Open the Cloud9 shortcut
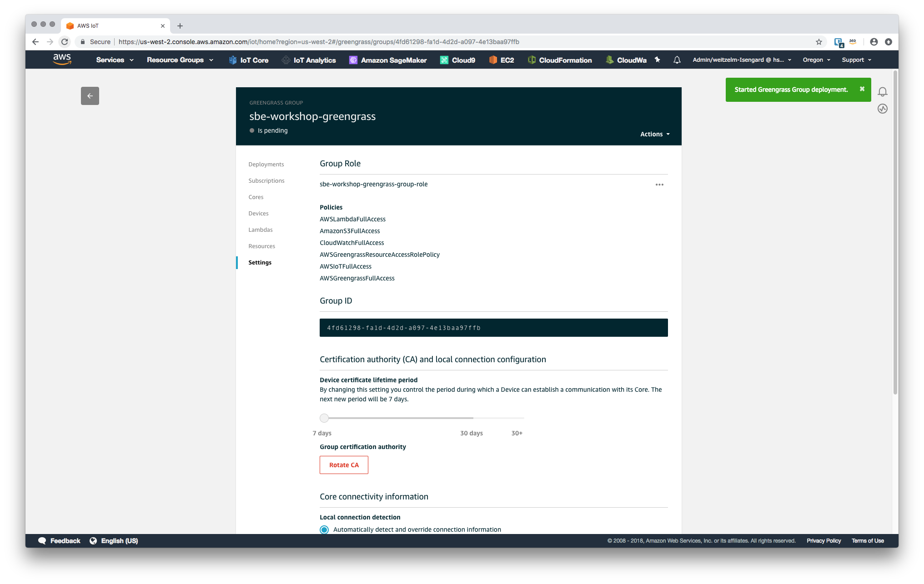Screen dimensions: 924x584 pyautogui.click(x=458, y=60)
